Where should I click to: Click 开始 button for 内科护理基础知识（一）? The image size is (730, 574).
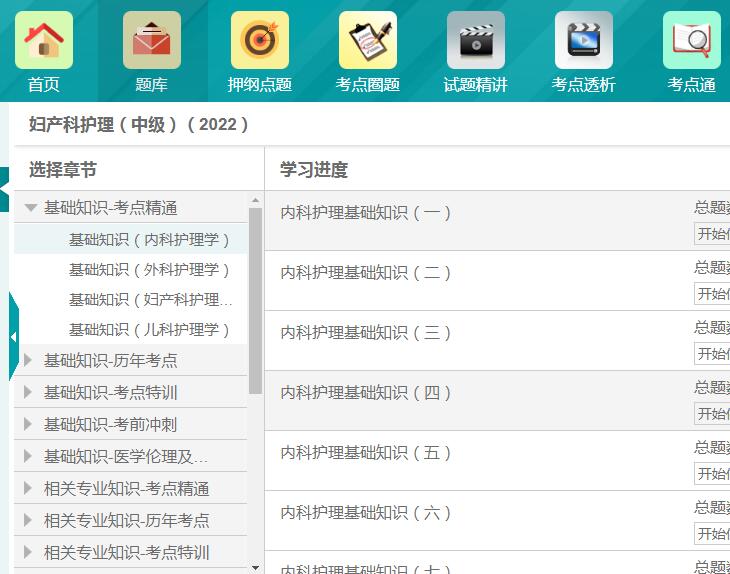(712, 234)
